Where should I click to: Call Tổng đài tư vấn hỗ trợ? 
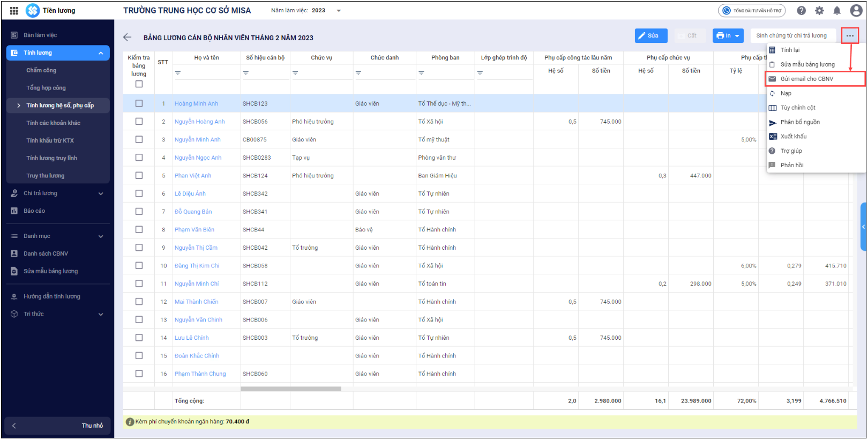[752, 10]
